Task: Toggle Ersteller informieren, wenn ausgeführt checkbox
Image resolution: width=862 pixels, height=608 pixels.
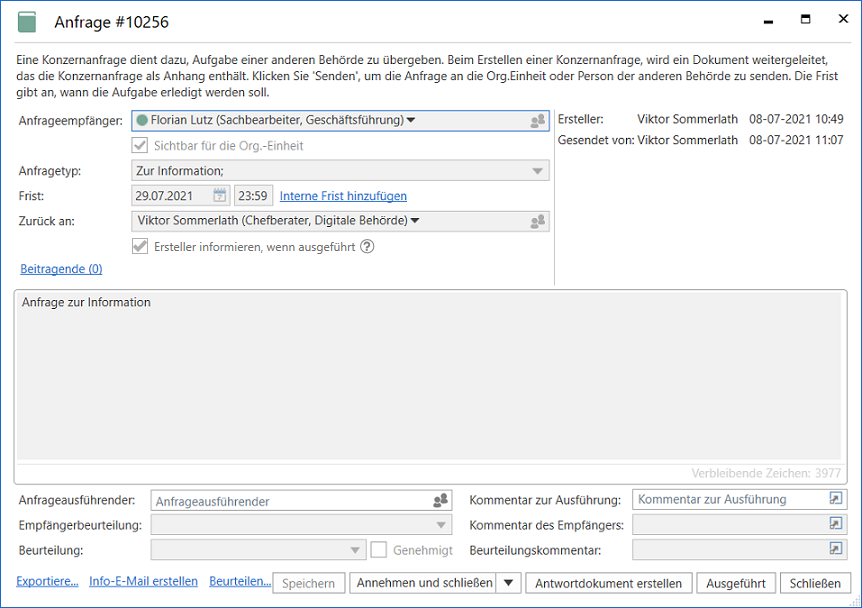Action: [141, 246]
